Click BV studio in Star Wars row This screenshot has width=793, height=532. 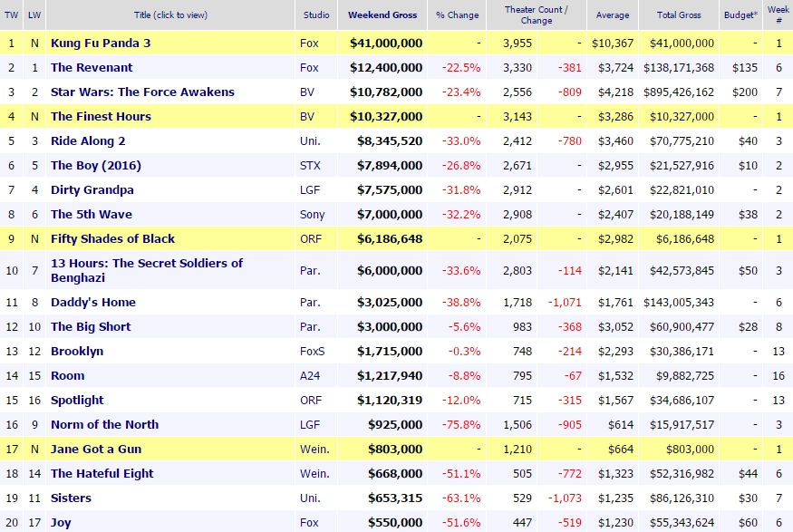[307, 92]
